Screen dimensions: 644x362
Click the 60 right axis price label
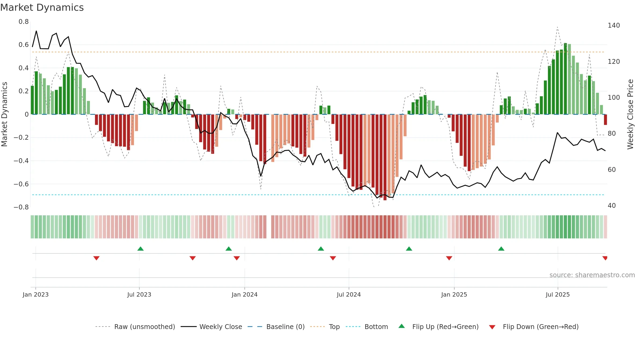612,170
